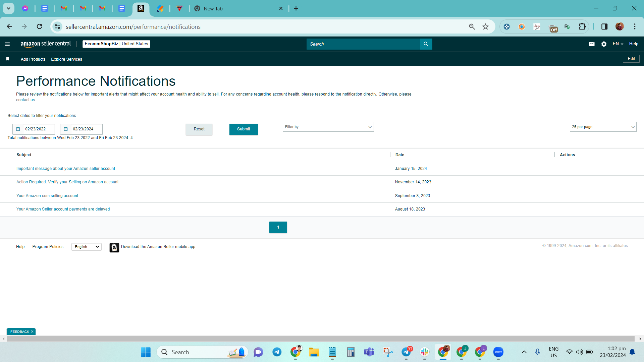Viewport: 644px width, 362px height.
Task: Click the Amazon Seller mobile app icon
Action: click(114, 247)
